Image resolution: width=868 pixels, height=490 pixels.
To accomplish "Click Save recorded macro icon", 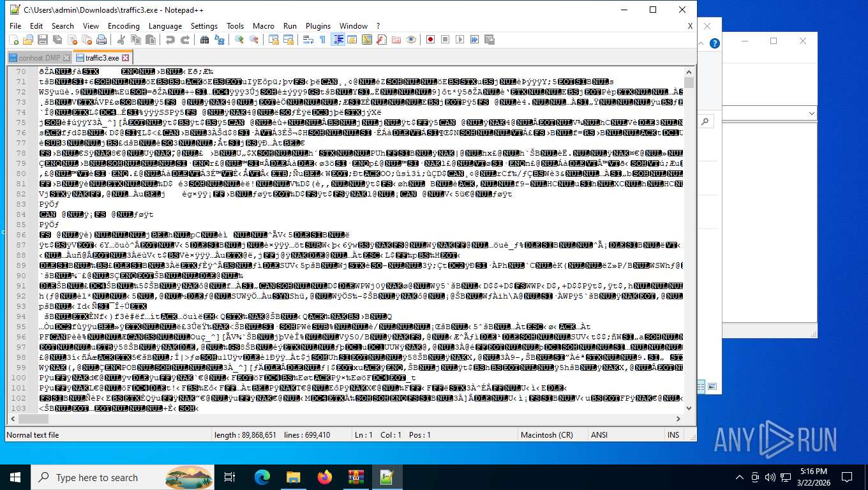I will (x=490, y=40).
